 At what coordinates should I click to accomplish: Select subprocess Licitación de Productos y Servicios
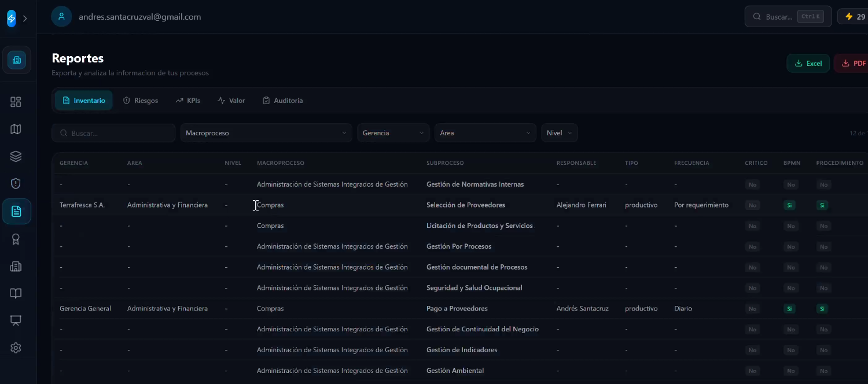tap(480, 226)
